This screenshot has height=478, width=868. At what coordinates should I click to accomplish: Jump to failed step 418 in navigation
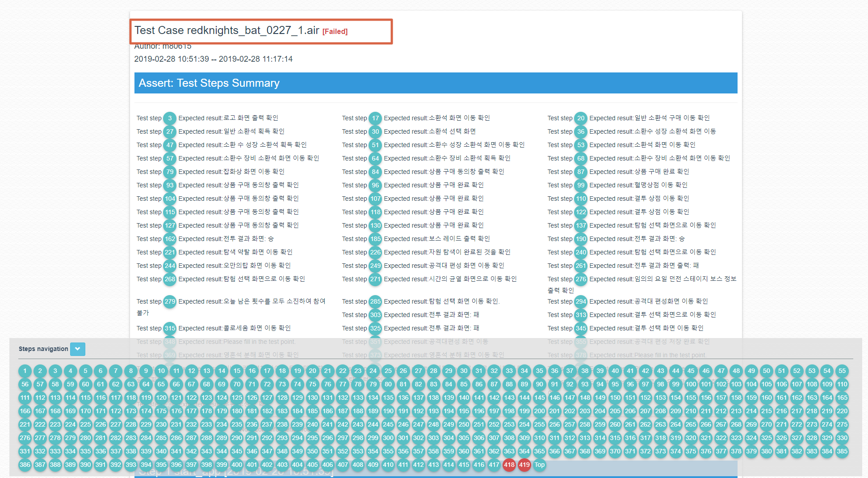coord(509,465)
